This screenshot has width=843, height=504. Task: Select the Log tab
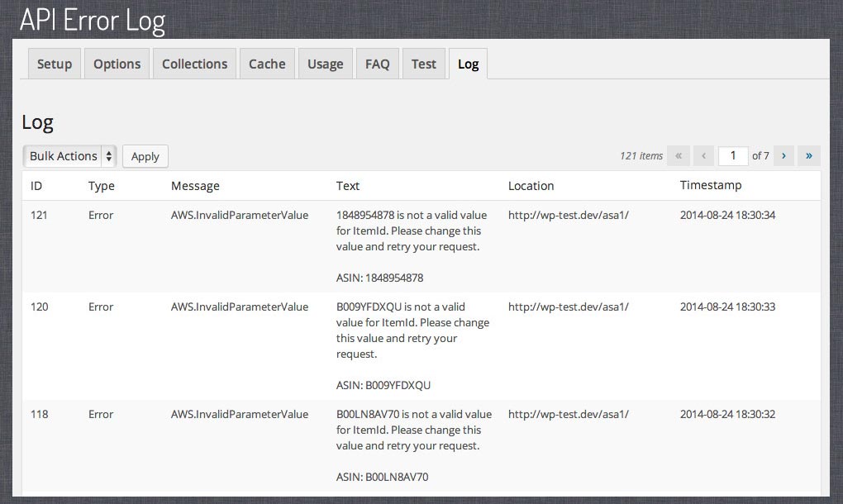click(469, 64)
